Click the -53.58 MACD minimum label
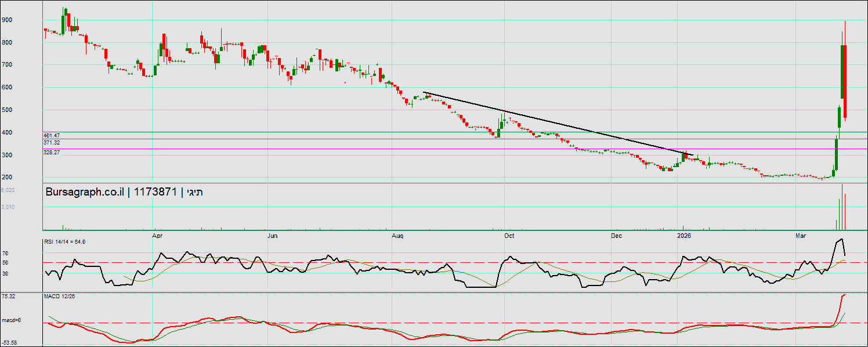The width and height of the screenshot is (868, 347). 9,343
